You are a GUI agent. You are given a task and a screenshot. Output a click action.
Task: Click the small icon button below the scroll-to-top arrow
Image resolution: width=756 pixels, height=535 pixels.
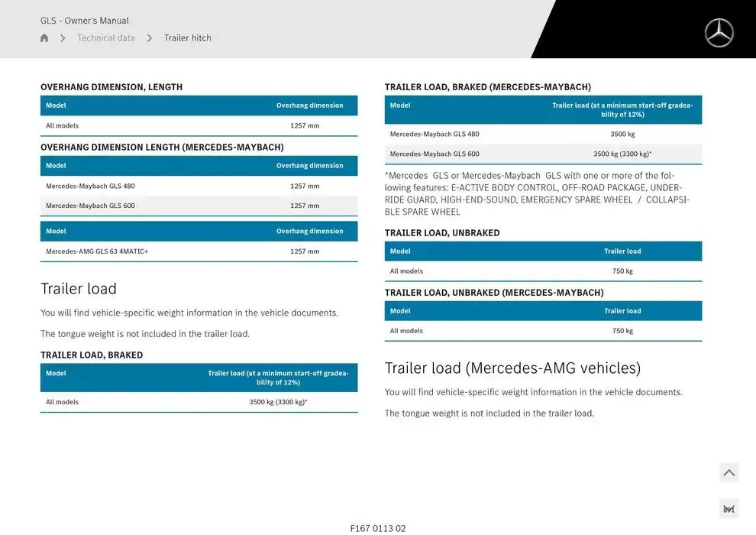(729, 509)
